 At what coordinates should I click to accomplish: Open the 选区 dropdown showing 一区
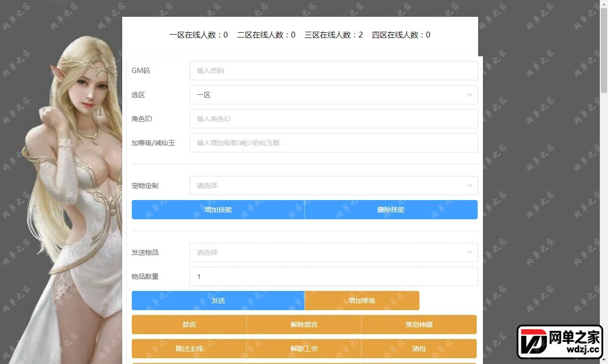(333, 95)
